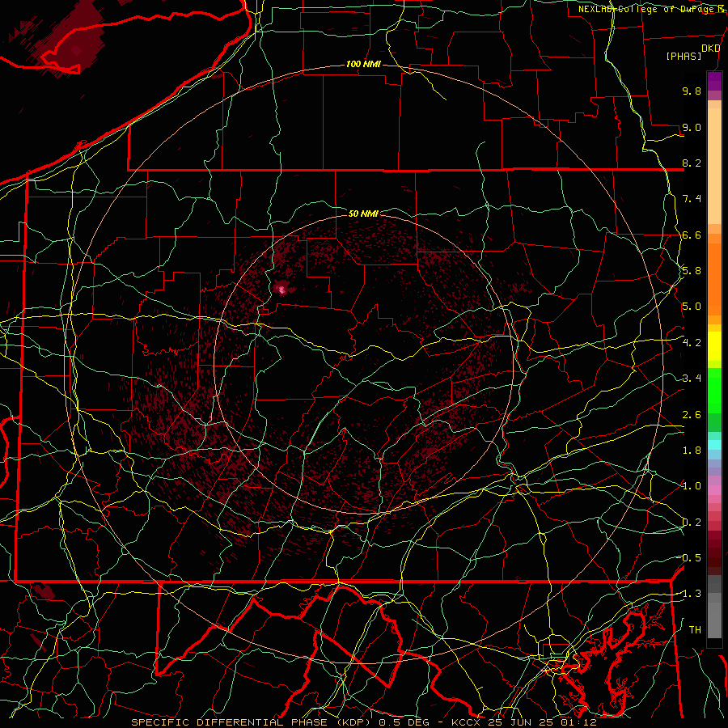This screenshot has height=728, width=728.
Task: Click the 5.8 scale value
Action: (x=692, y=271)
